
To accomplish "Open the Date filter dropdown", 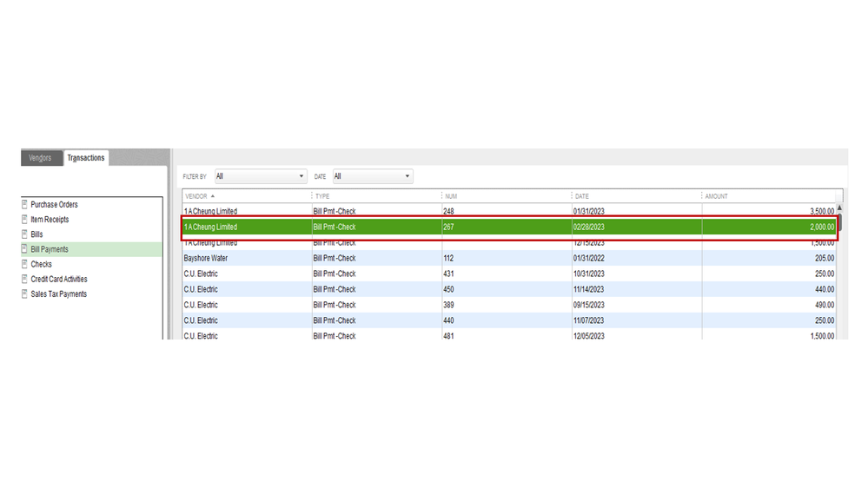I will point(373,176).
